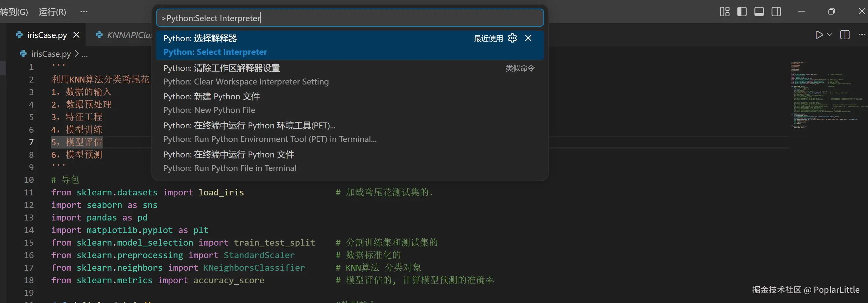Image resolution: width=868 pixels, height=303 pixels.
Task: Toggle the bottom panel visibility
Action: point(759,12)
